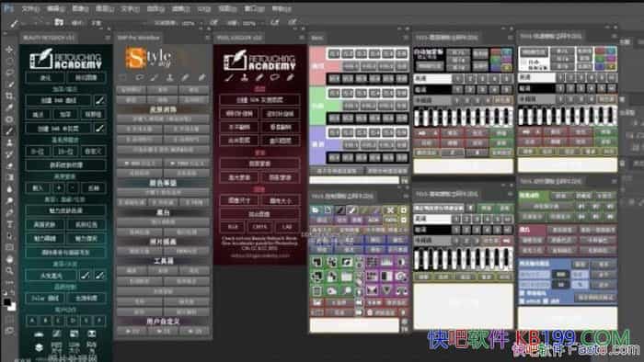Change the screen mode icon at toolbar bottom
Viewport: 644px width, 362px height.
pyautogui.click(x=9, y=331)
